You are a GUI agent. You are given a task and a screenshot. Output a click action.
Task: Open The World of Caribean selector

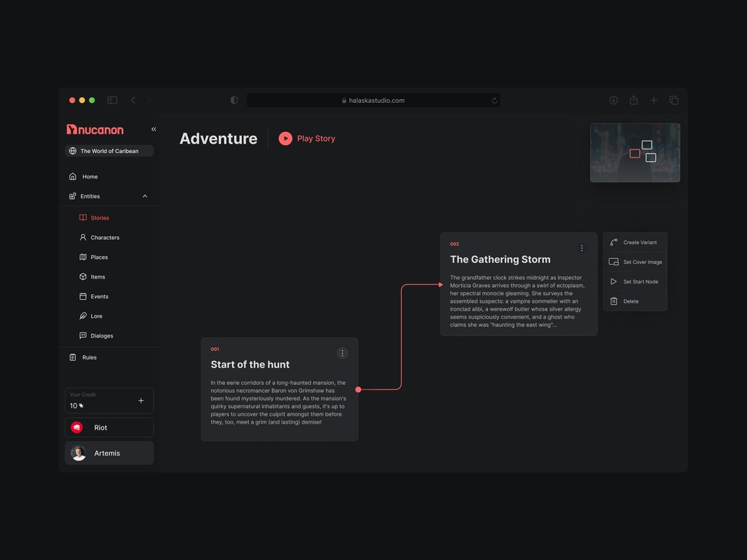coord(109,151)
